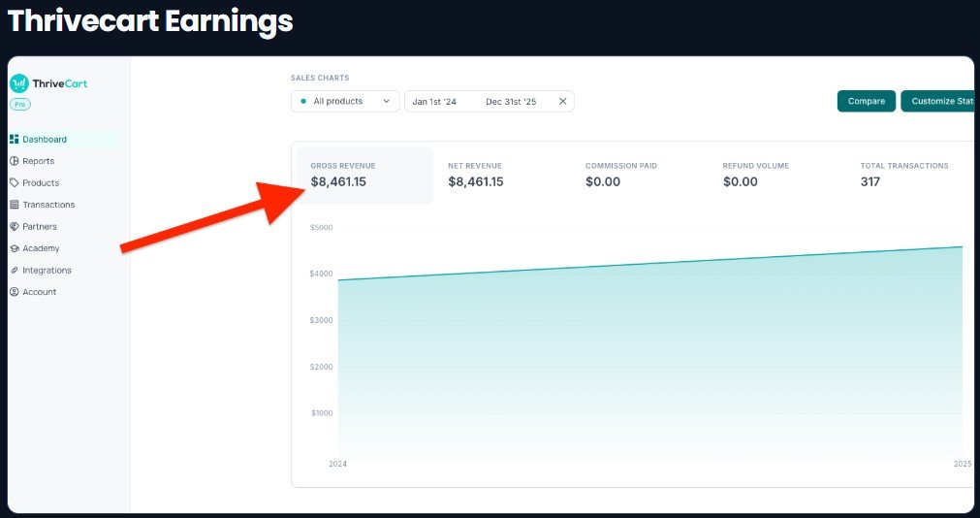Viewport: 980px width, 518px height.
Task: Navigate to Partners section
Action: (x=33, y=226)
